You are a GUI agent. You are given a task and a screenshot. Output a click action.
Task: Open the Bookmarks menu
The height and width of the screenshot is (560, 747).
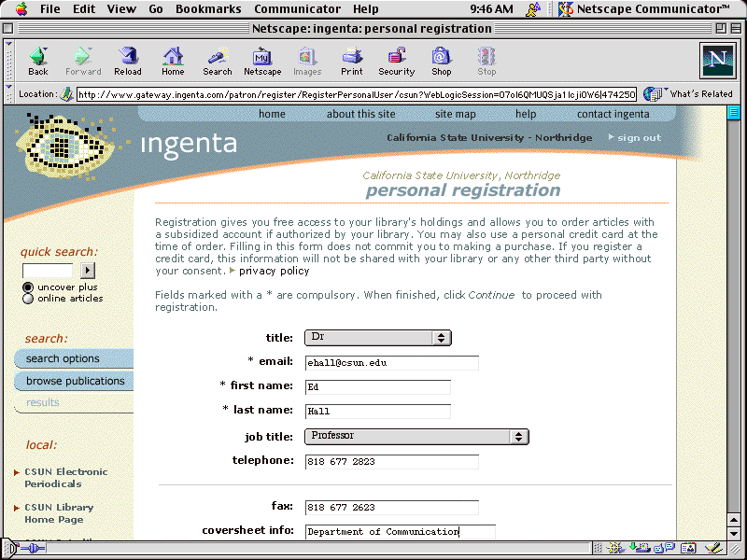click(208, 8)
